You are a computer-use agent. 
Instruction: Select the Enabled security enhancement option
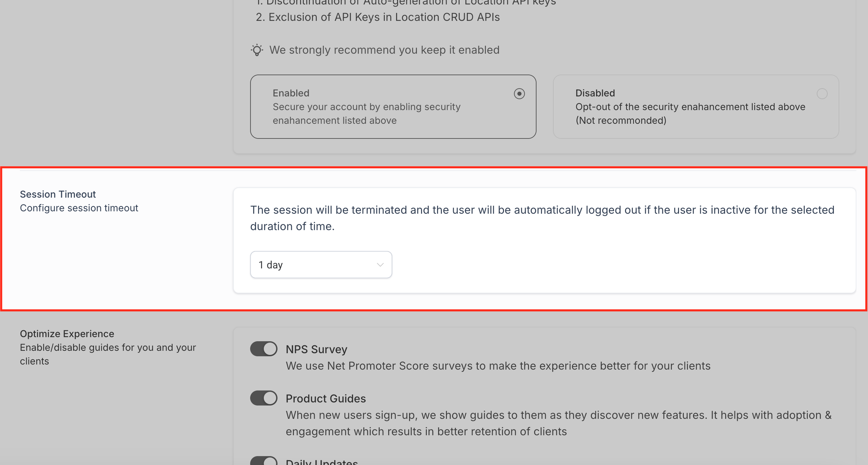(393, 107)
